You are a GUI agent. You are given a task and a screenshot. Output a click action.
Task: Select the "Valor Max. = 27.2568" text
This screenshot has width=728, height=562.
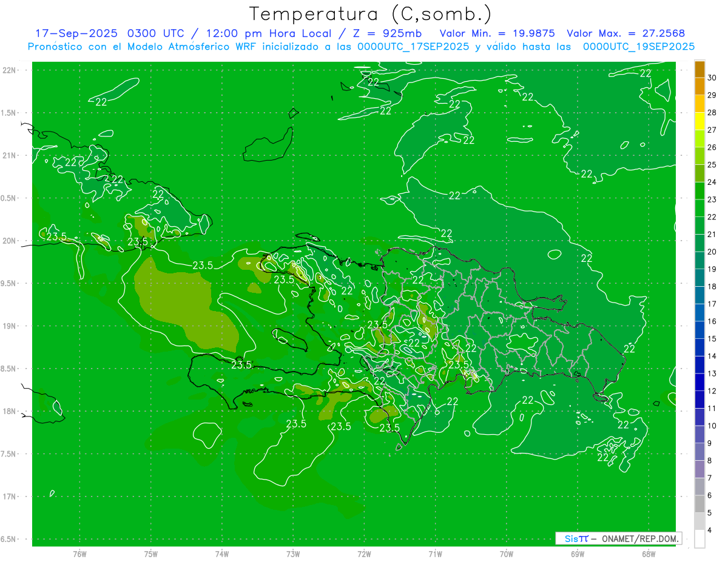point(625,33)
